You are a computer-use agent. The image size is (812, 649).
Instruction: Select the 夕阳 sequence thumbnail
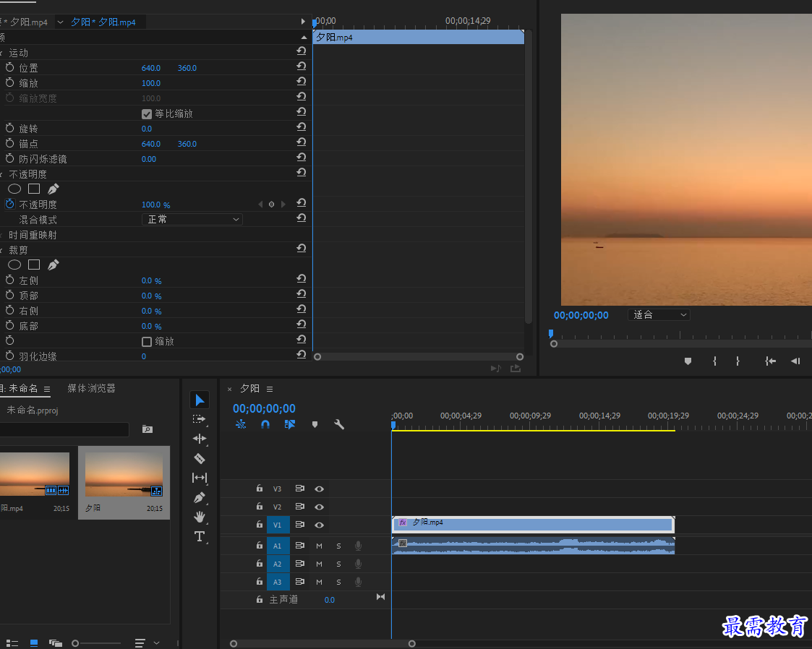pos(124,475)
